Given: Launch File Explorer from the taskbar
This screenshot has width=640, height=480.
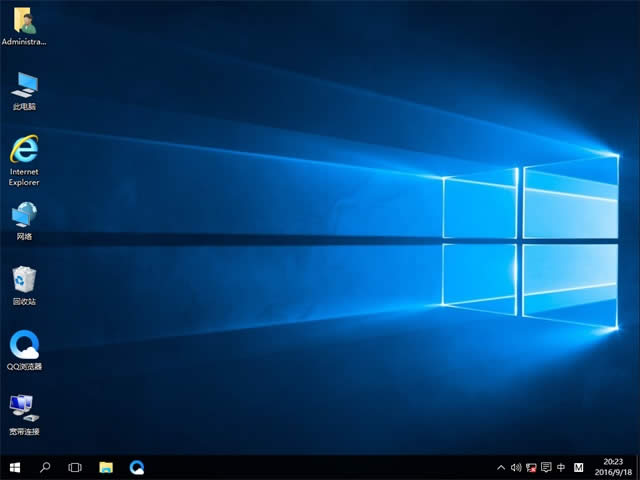Looking at the screenshot, I should click(x=106, y=467).
